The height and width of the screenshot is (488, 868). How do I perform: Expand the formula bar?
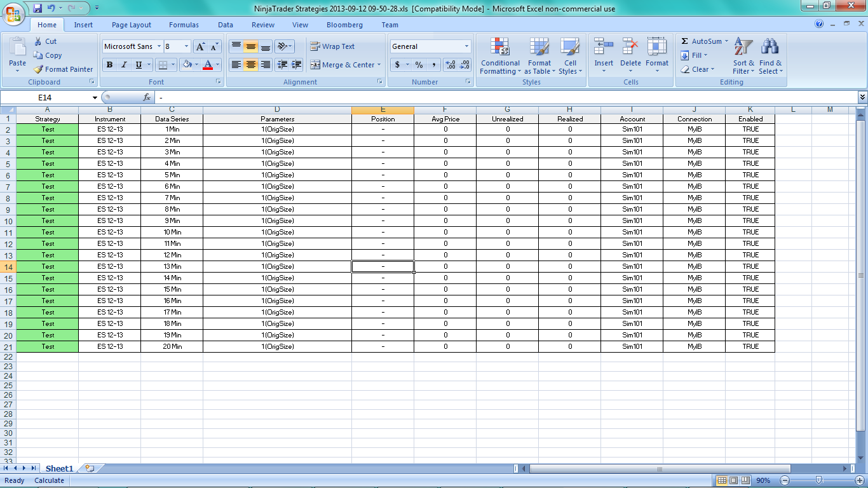862,97
